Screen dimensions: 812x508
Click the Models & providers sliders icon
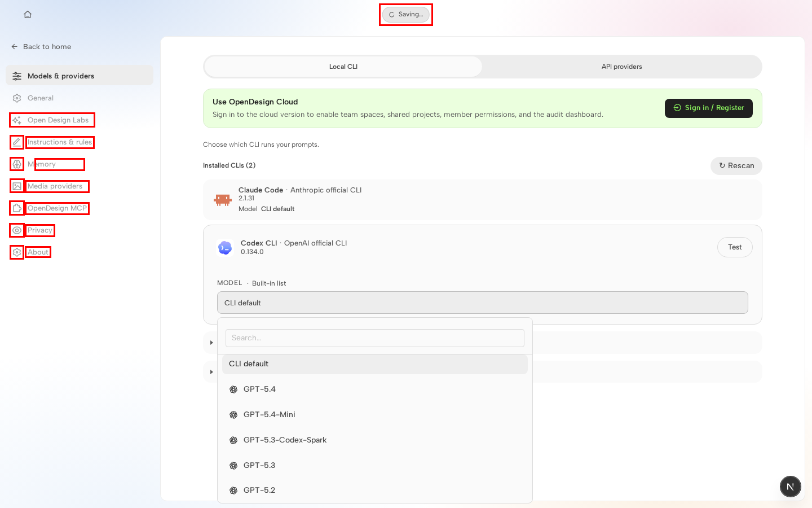pyautogui.click(x=17, y=76)
